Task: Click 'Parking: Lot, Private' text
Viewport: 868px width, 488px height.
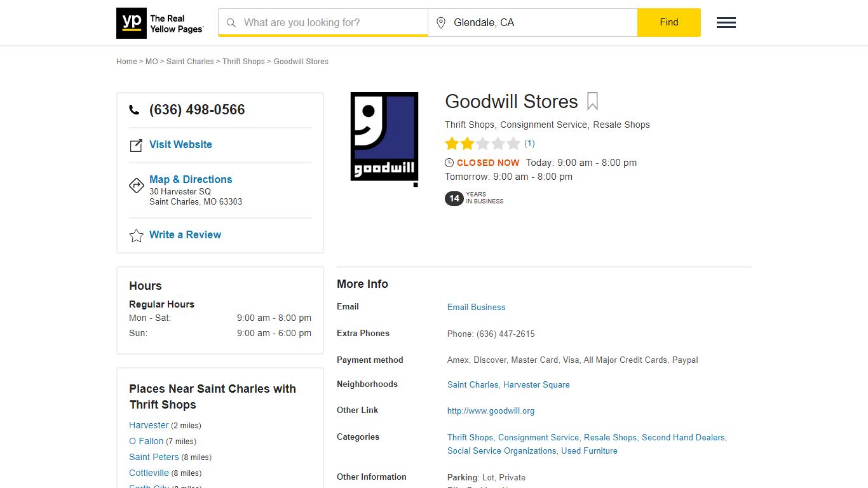Action: pyautogui.click(x=486, y=477)
